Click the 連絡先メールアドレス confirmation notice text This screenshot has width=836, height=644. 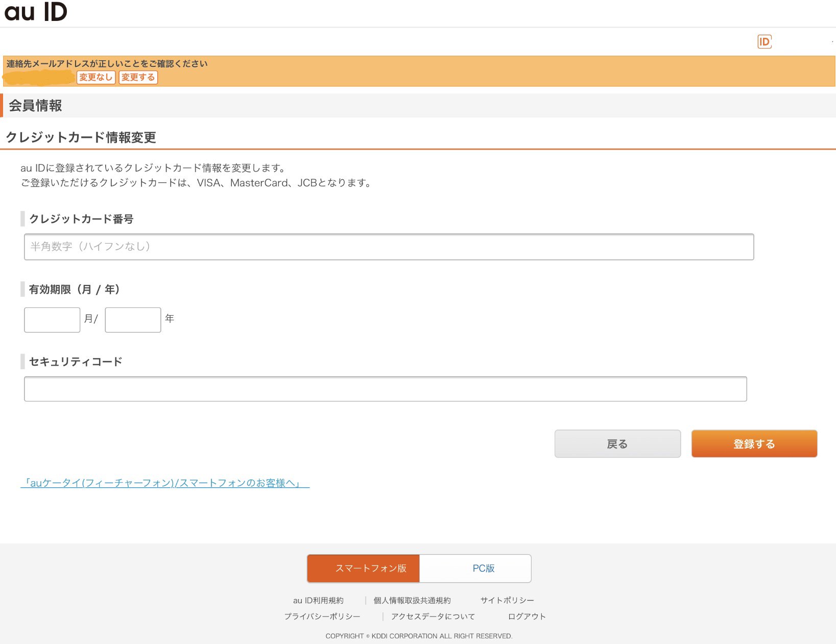coord(107,64)
